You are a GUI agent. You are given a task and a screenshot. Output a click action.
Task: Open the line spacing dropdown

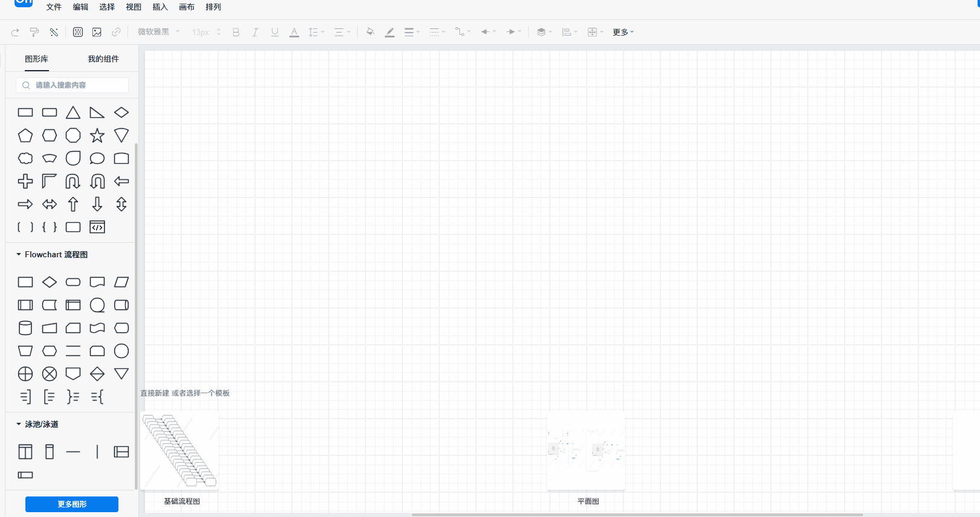tap(317, 32)
